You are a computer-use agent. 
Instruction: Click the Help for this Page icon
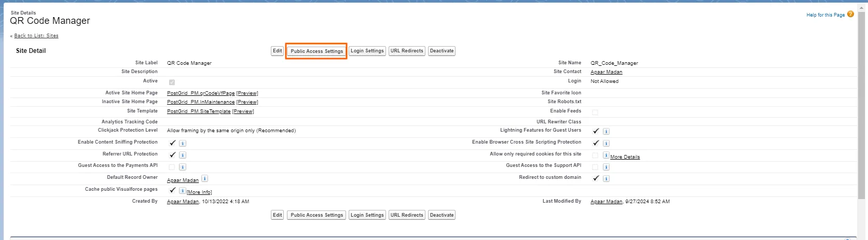coord(850,15)
